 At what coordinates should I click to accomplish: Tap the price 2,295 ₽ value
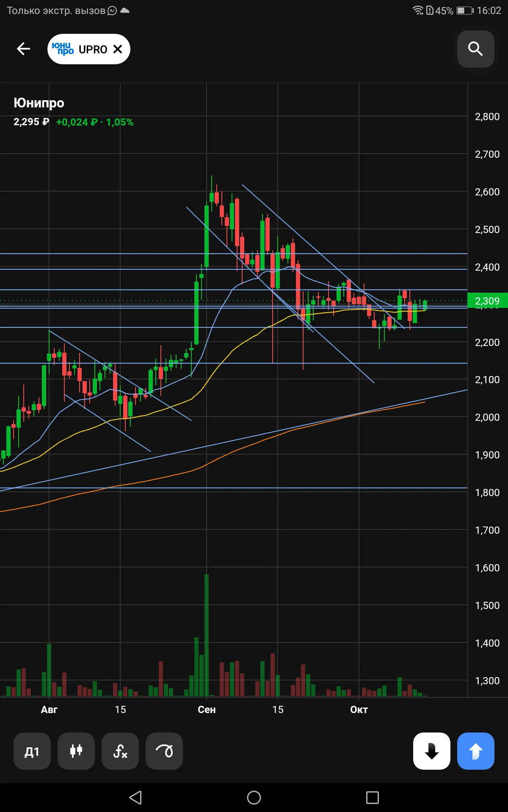(31, 122)
